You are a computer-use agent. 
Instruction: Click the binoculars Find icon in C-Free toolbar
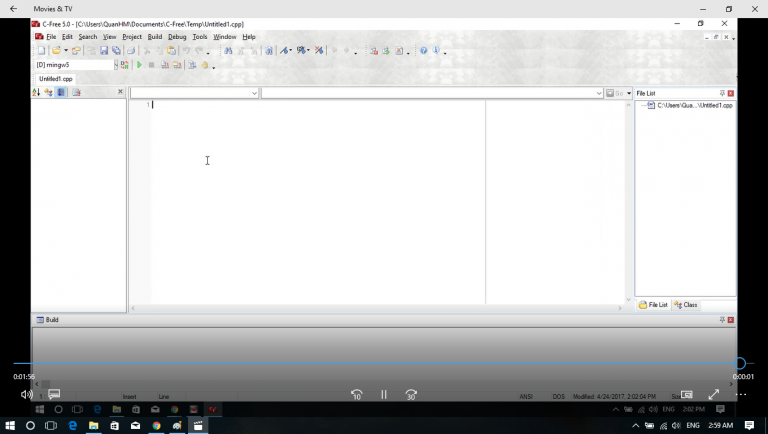click(x=228, y=50)
